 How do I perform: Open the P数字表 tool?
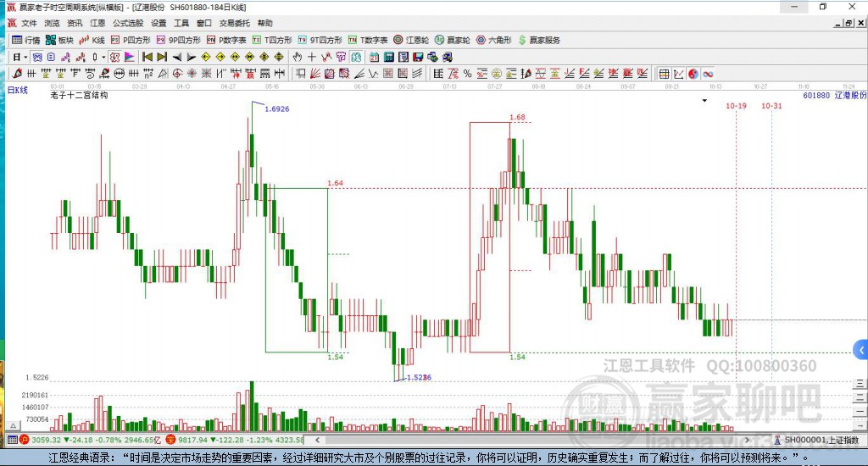pos(226,40)
